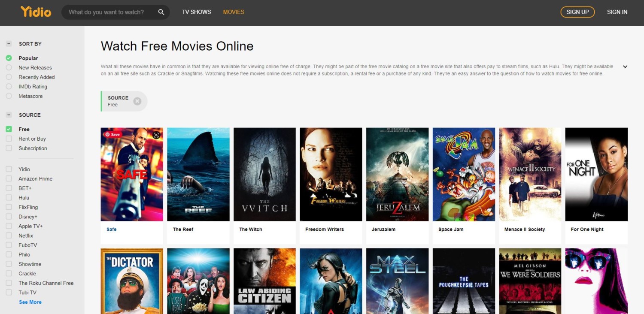Check the BET+ checkbox

9,188
